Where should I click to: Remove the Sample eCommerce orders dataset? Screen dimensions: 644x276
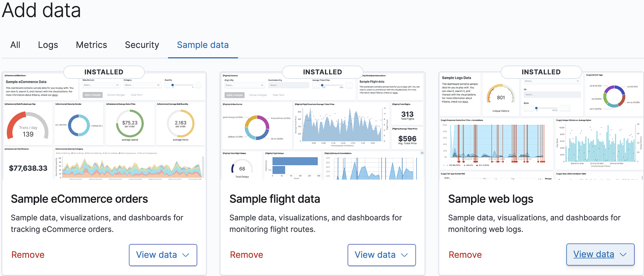pyautogui.click(x=28, y=255)
